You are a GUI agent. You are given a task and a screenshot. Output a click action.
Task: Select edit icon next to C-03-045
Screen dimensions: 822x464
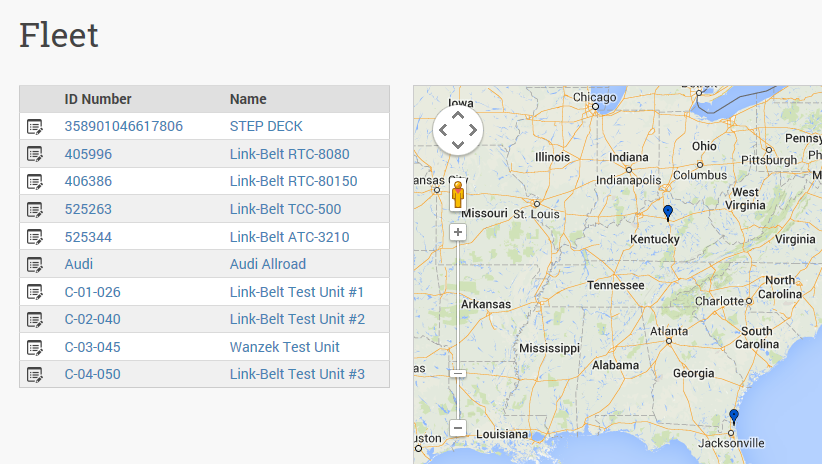click(35, 348)
